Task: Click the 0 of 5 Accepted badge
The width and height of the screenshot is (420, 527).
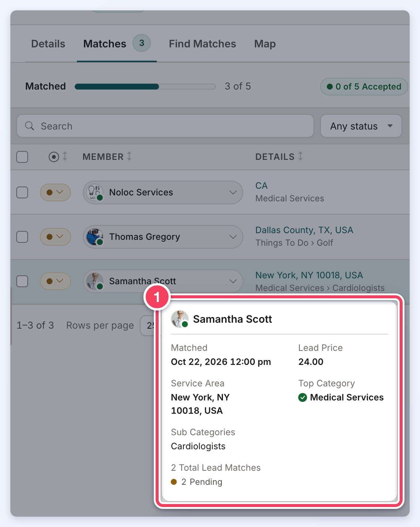Action: [x=364, y=87]
